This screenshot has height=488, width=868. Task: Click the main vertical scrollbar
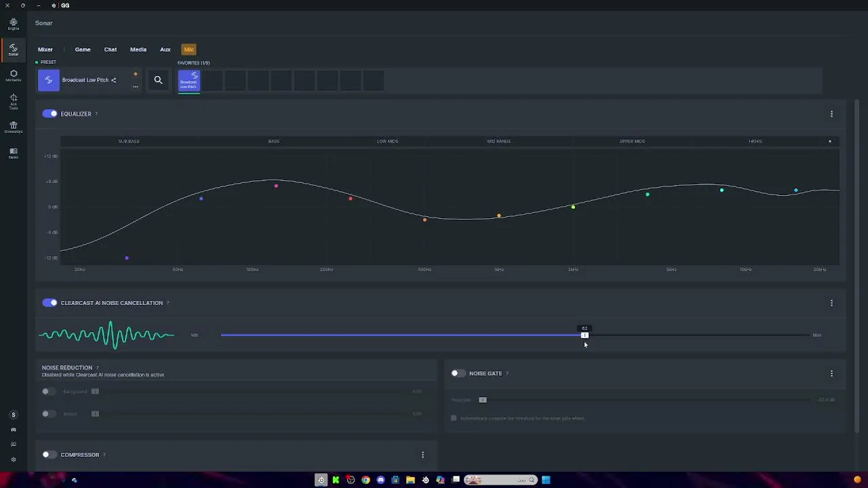857,266
